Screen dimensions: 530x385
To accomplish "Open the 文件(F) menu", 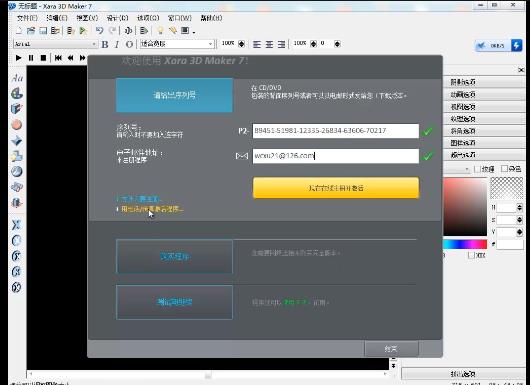I will pos(27,18).
